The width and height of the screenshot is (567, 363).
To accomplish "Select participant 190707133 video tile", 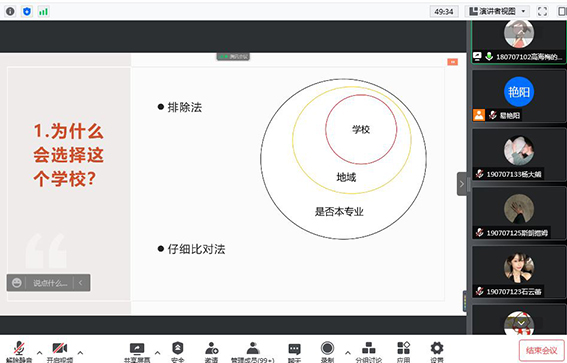I will coord(519,155).
